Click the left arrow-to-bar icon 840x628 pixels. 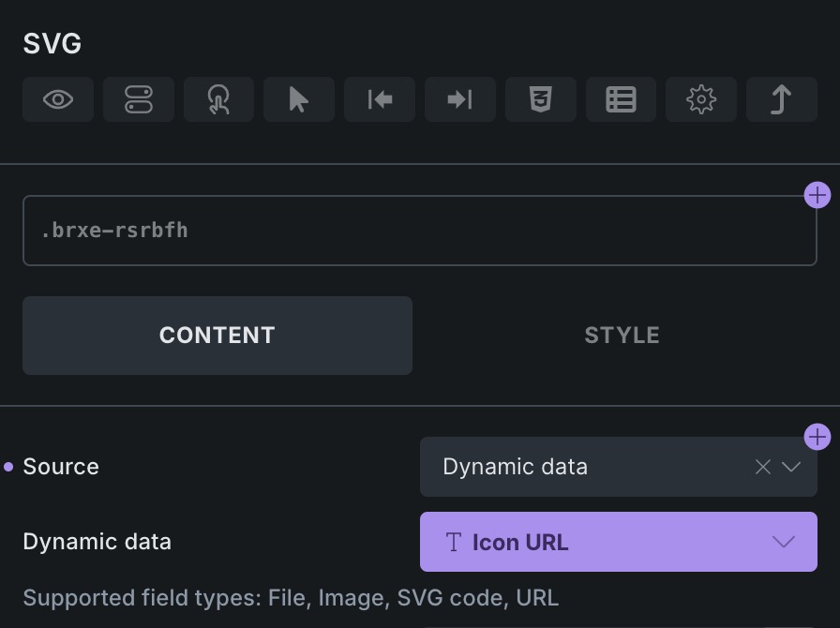380,99
